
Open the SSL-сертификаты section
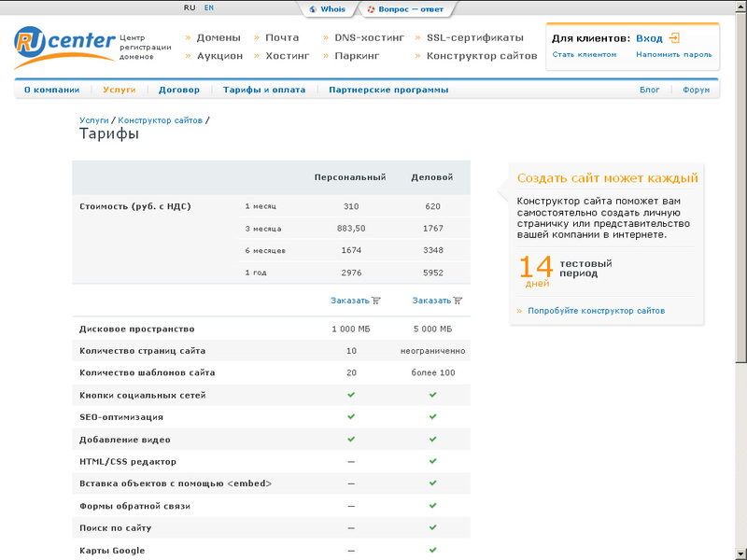coord(475,37)
